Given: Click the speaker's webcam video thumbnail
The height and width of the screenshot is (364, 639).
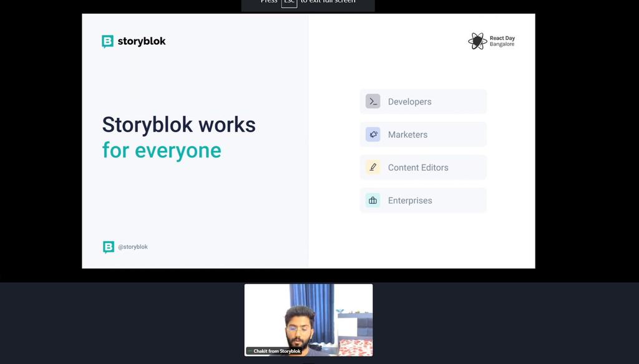Looking at the screenshot, I should click(308, 320).
